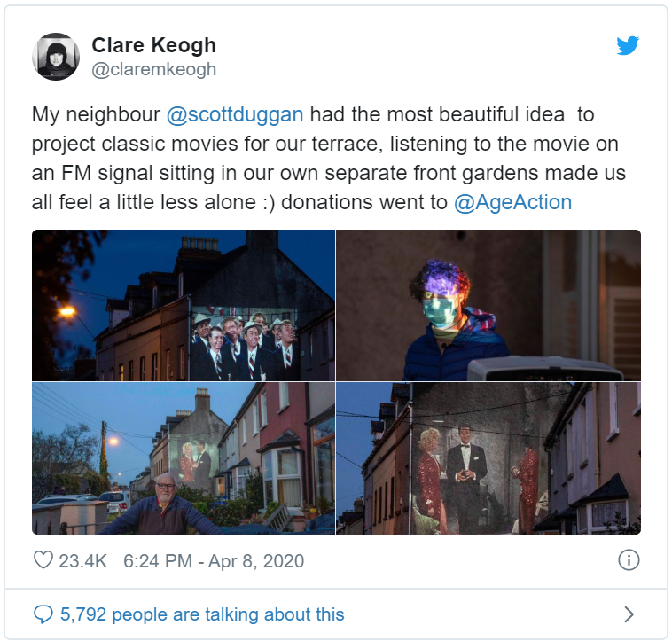Open the @AgeAction mention link
Image resolution: width=672 pixels, height=641 pixels.
(x=512, y=202)
